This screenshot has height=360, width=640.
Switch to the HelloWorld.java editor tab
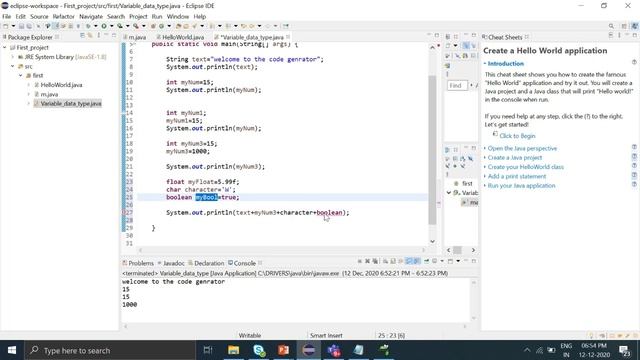tap(183, 37)
